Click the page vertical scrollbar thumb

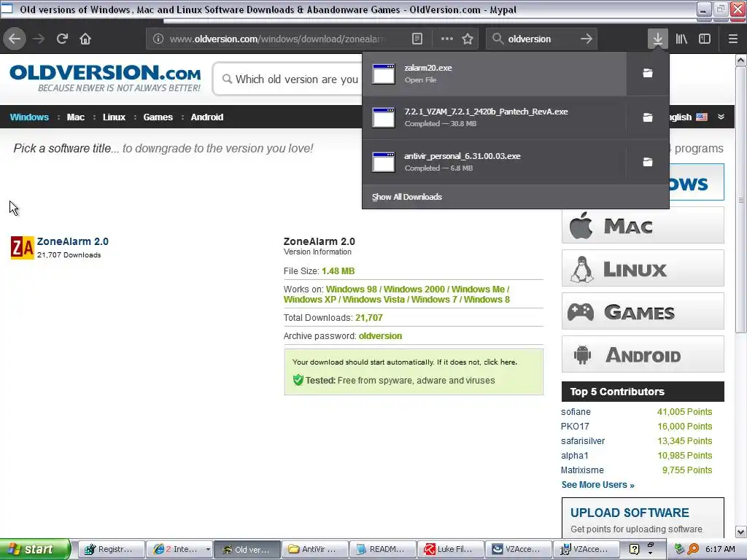(741, 200)
